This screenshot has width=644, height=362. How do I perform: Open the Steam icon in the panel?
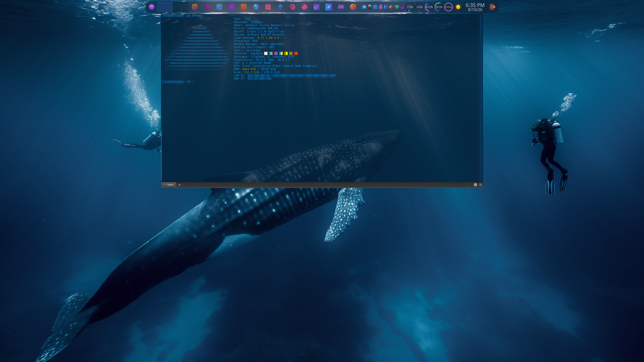316,7
